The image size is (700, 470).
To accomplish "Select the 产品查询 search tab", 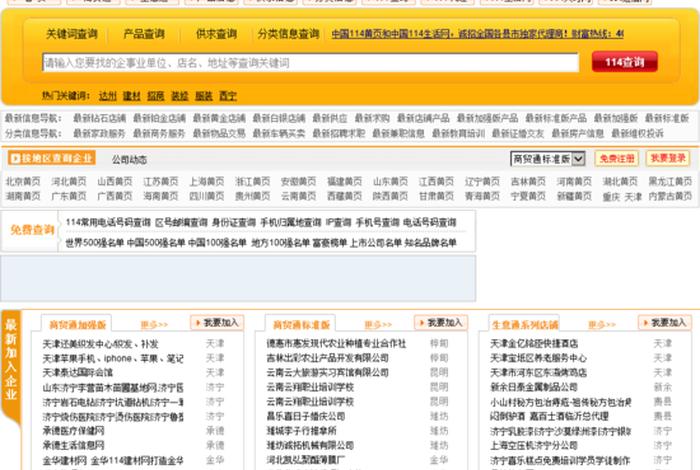I will (x=144, y=34).
